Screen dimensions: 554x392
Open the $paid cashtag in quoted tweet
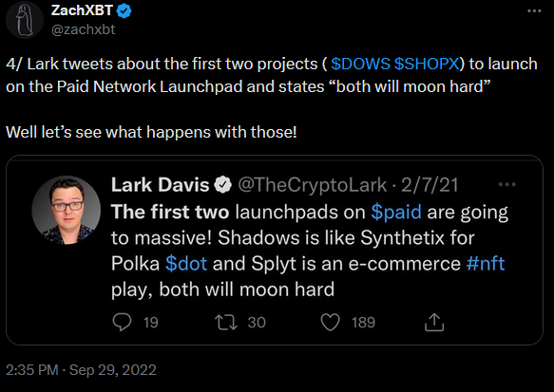tap(396, 213)
